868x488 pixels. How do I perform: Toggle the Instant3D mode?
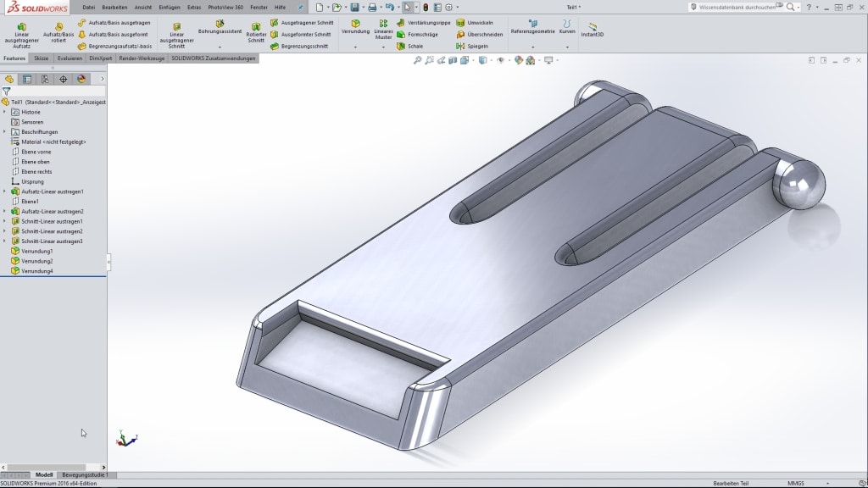pos(592,30)
